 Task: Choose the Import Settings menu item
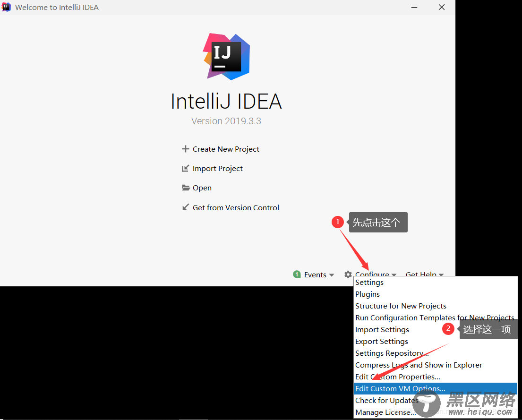tap(436, 330)
